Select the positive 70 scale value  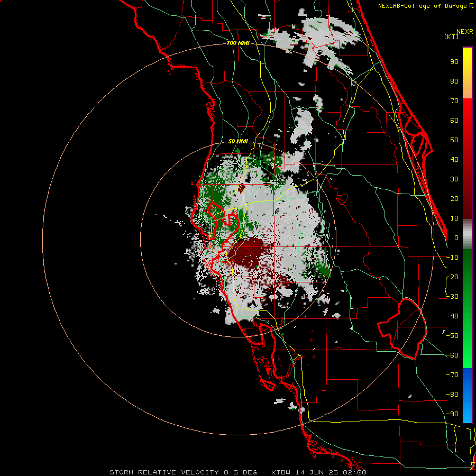click(454, 101)
